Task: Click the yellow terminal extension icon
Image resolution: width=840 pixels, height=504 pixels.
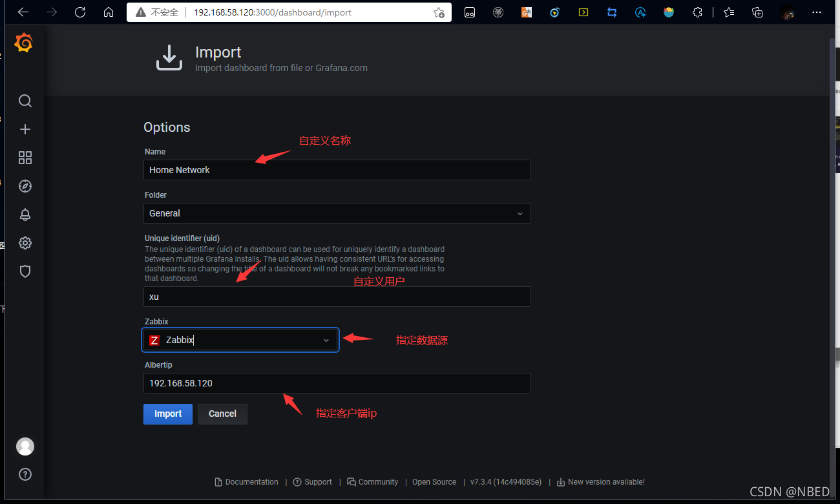Action: (x=583, y=12)
